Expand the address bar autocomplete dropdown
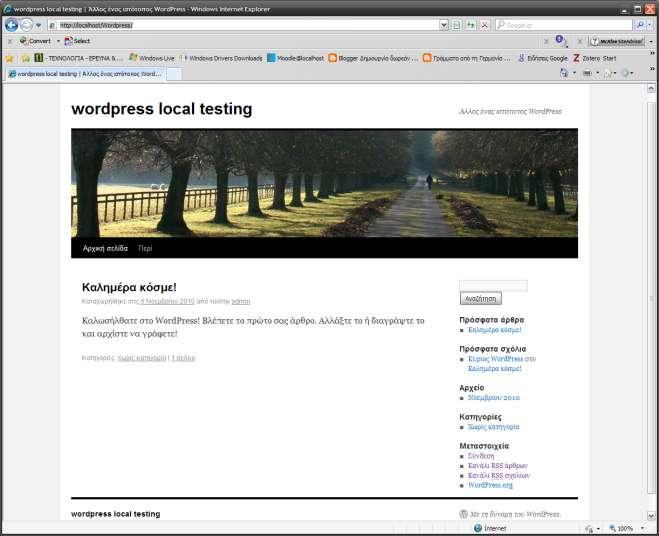 click(x=444, y=25)
